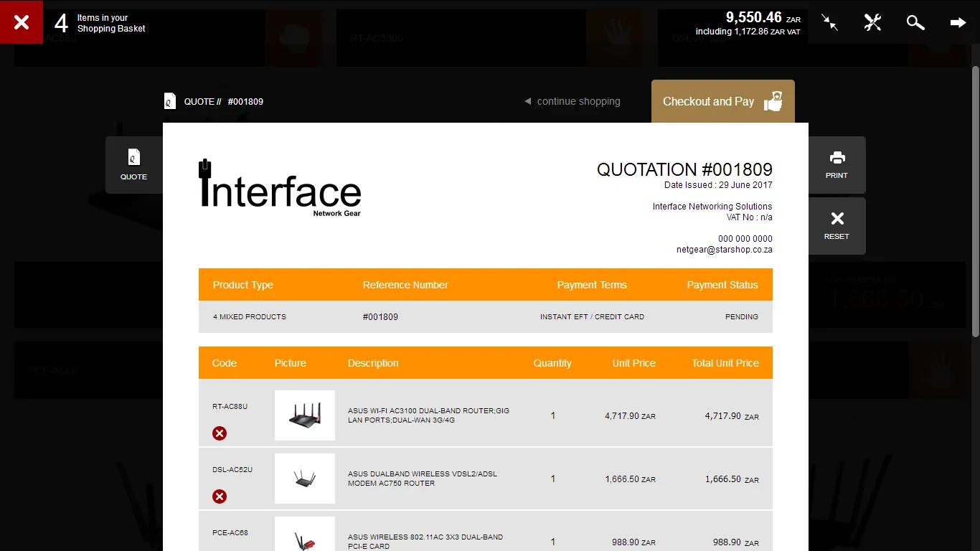Click the PCE-AC68 card thumbnail
980x551 pixels.
coord(305,534)
